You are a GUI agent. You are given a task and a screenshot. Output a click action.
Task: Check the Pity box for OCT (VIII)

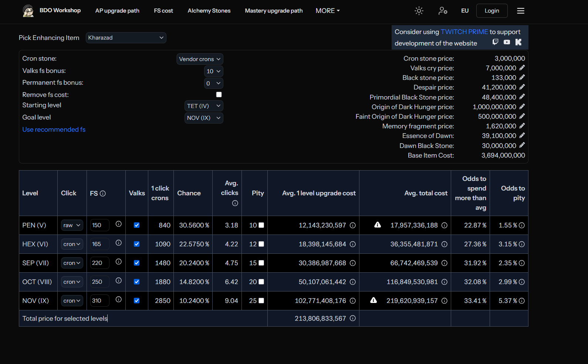click(x=261, y=282)
